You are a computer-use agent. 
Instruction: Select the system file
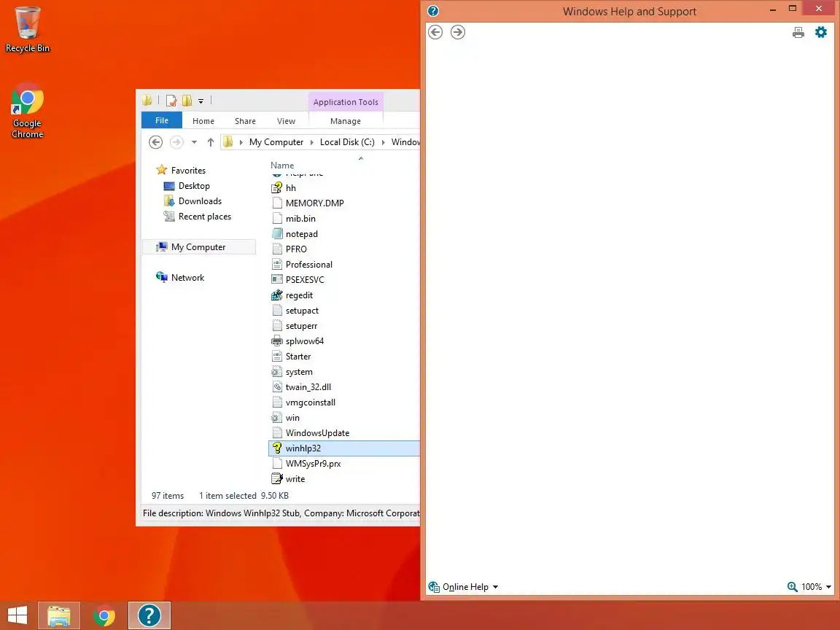click(299, 372)
